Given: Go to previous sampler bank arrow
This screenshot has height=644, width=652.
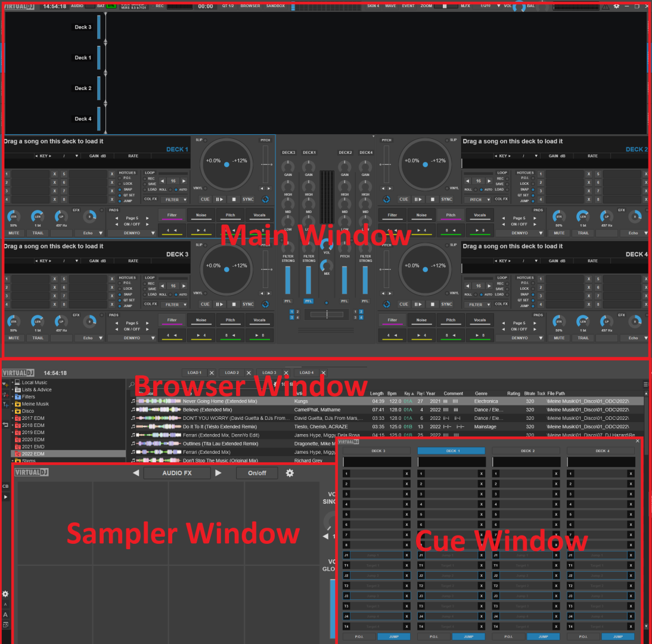Looking at the screenshot, I should click(136, 473).
